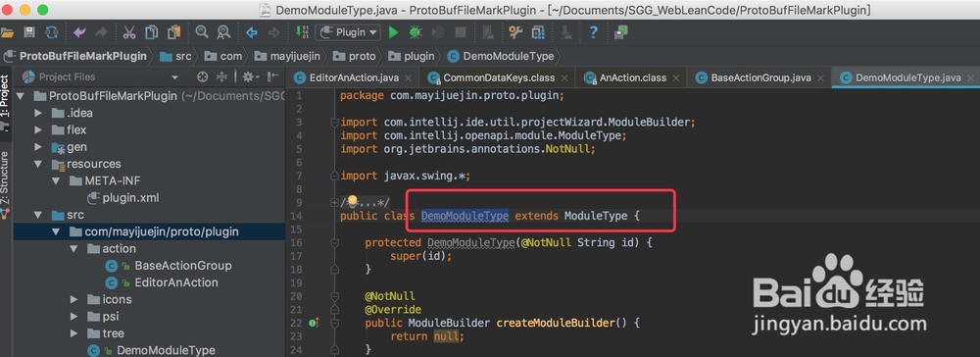Collapse the META-INF folder arrow
Screen dimensions: 980x357
[x=56, y=180]
